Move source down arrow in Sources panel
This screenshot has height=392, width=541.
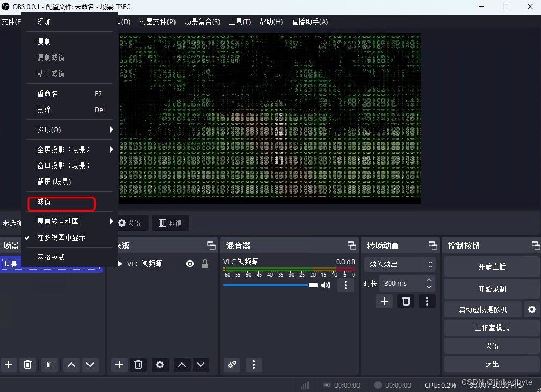click(201, 365)
